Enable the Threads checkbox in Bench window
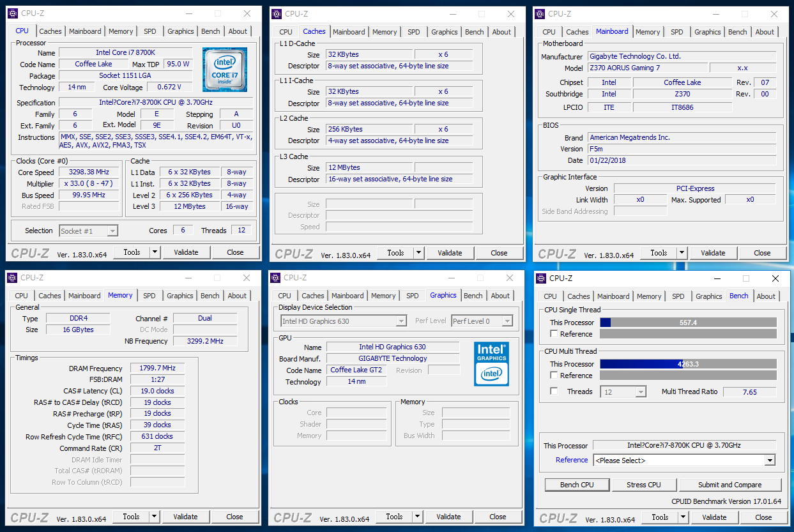Image resolution: width=794 pixels, height=532 pixels. point(554,391)
